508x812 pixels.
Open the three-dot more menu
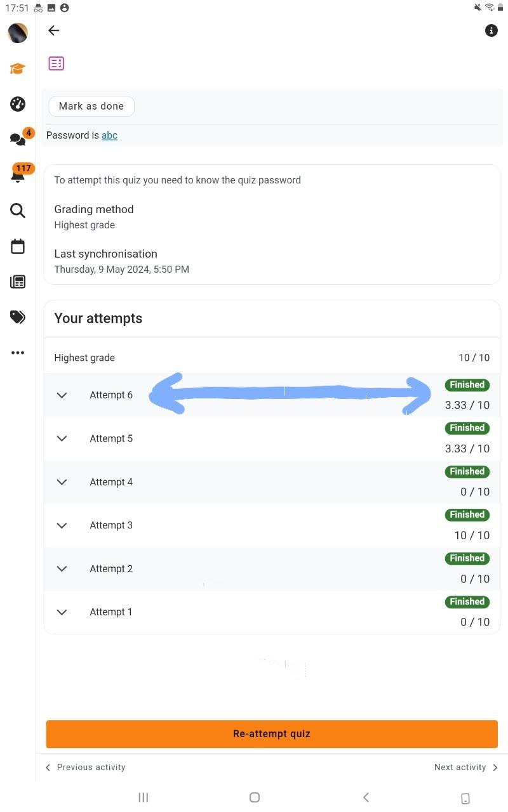point(18,353)
